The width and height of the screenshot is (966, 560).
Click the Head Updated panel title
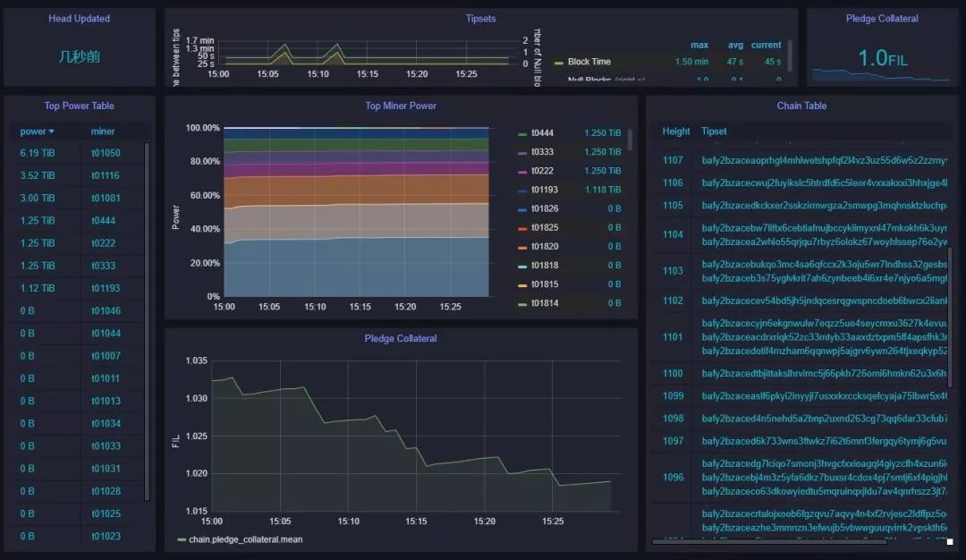tap(80, 18)
